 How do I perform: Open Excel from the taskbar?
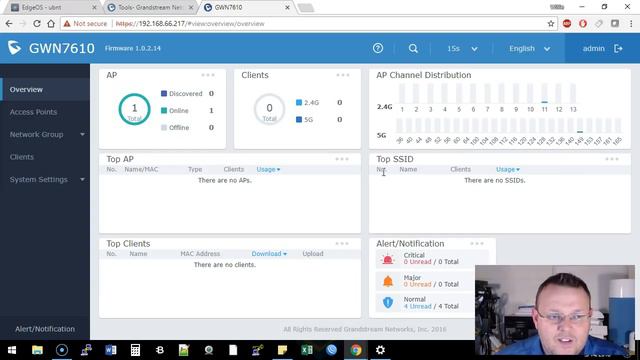307,350
